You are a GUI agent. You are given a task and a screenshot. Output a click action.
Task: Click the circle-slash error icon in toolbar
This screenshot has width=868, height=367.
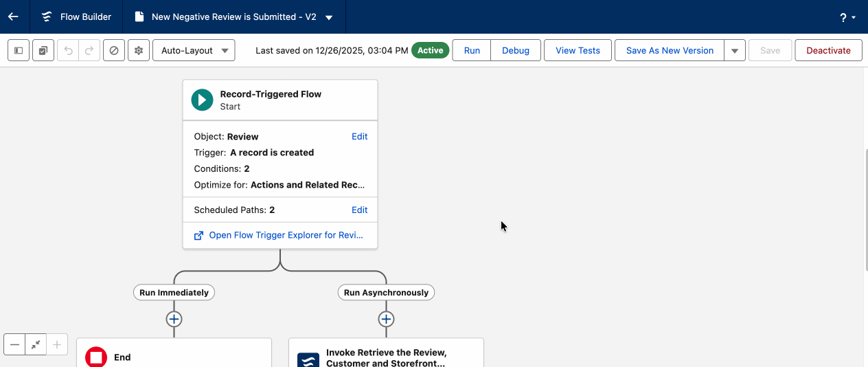[114, 50]
